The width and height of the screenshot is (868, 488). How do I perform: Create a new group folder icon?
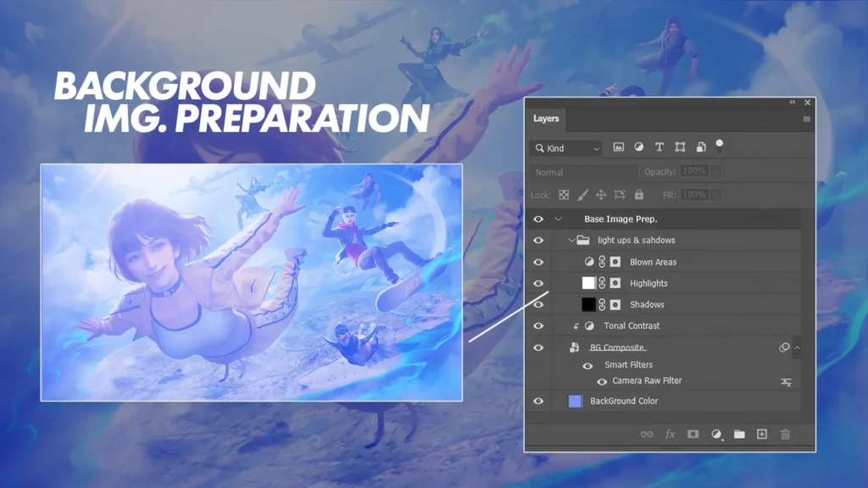[x=739, y=434]
